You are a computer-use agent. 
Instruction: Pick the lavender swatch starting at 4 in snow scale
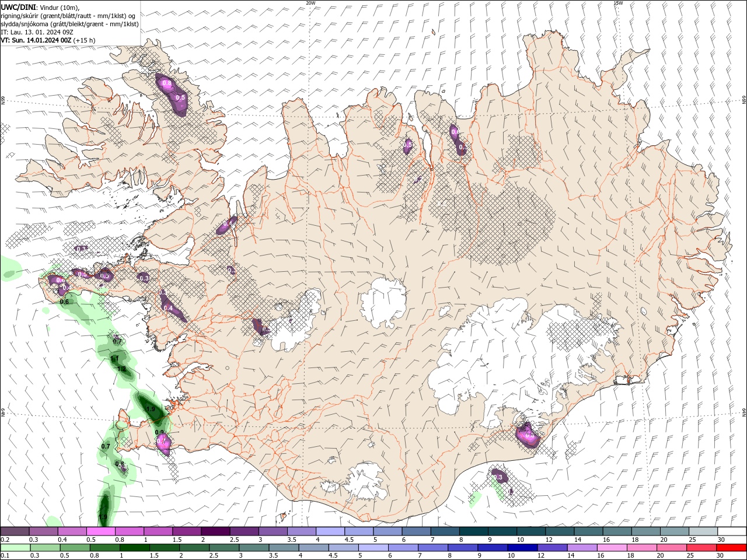[x=330, y=531]
